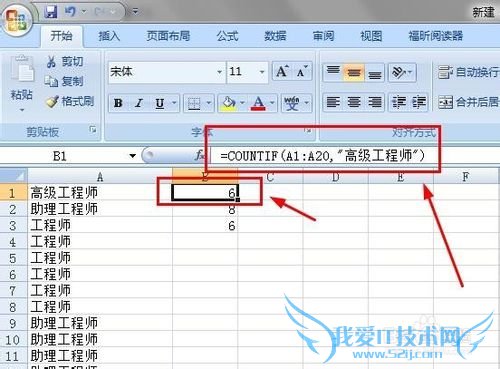Viewport: 500px width, 369px height.
Task: Open the 页面布局 ribbon tab
Action: pyautogui.click(x=168, y=36)
